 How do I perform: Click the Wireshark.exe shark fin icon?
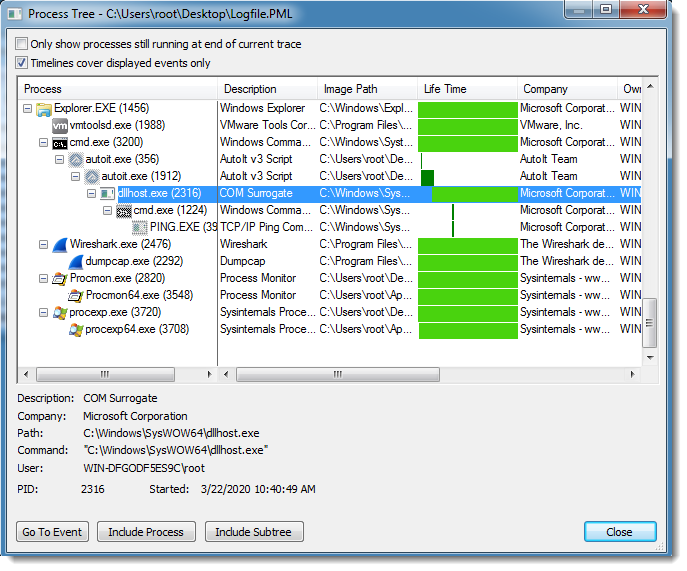tap(60, 245)
